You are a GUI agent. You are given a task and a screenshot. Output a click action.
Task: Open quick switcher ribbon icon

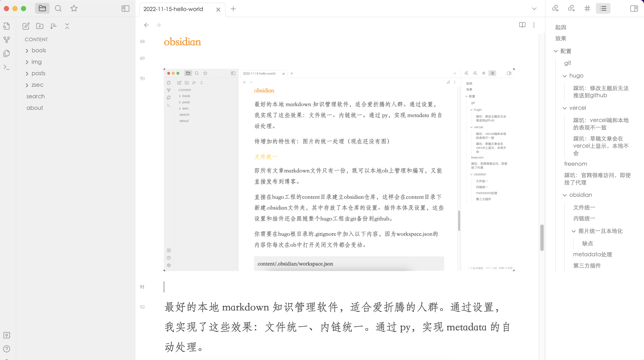pos(7,26)
